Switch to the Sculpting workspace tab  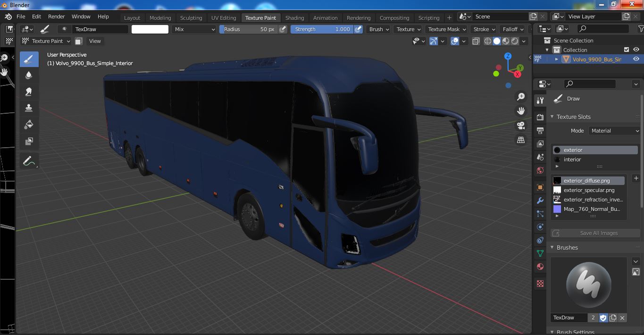[x=191, y=18]
